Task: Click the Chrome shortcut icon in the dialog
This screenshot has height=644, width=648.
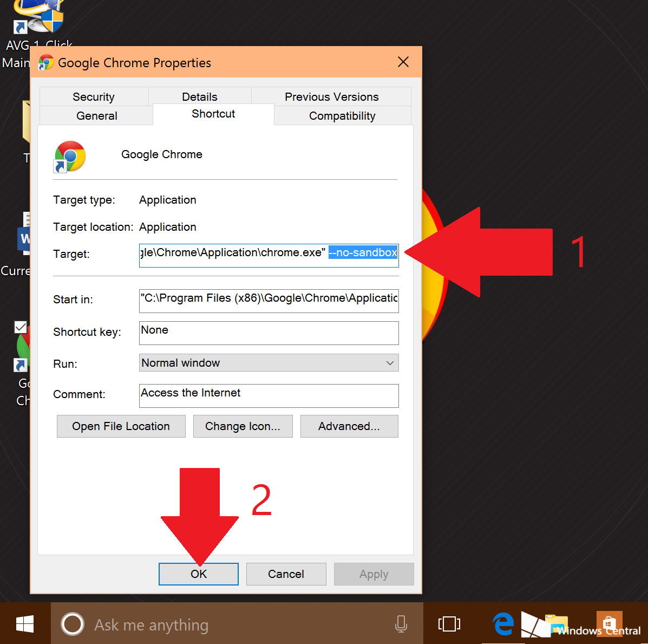Action: 69,157
